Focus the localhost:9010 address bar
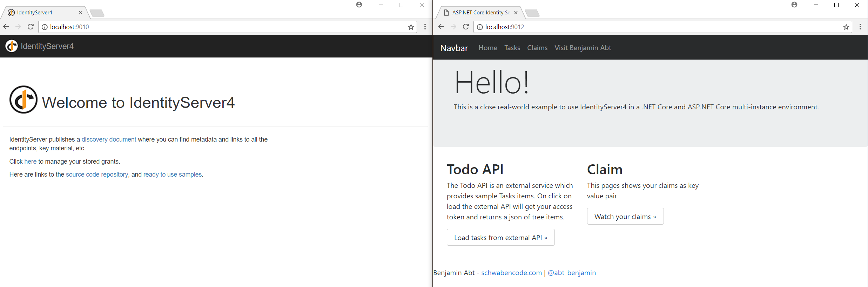The width and height of the screenshot is (868, 287). coord(228,27)
